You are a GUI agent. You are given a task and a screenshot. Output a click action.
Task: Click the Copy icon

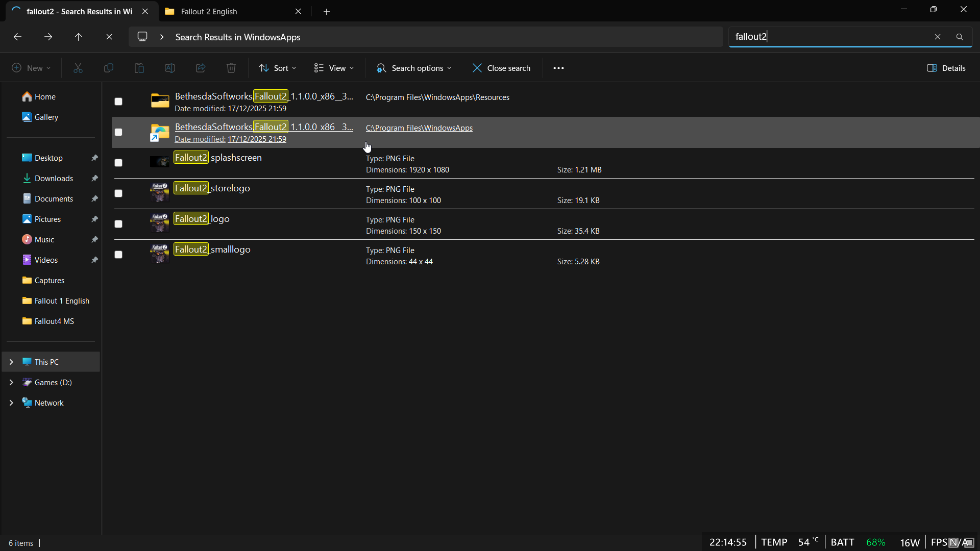pos(108,68)
